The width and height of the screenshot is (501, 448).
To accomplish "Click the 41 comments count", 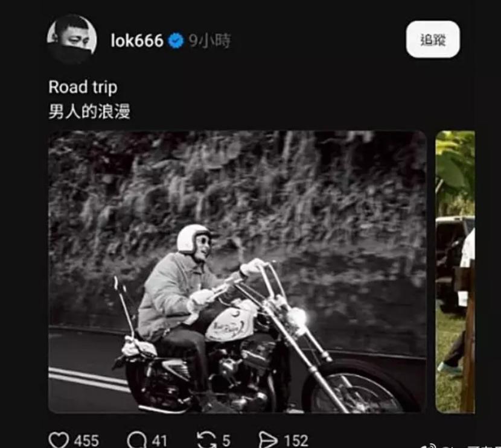I will pyautogui.click(x=159, y=441).
